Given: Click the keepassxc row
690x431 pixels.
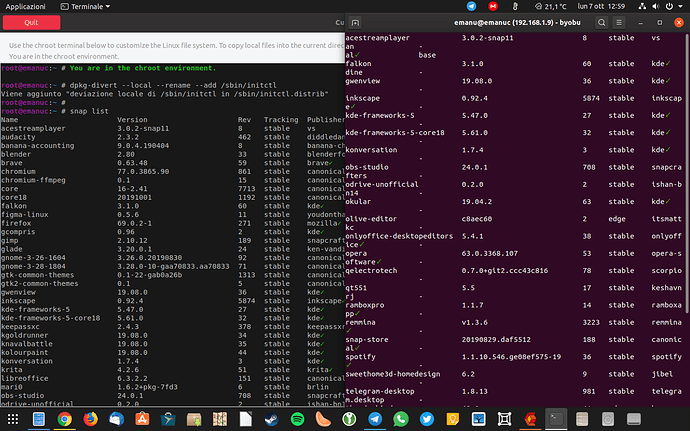Looking at the screenshot, I should pyautogui.click(x=172, y=327).
